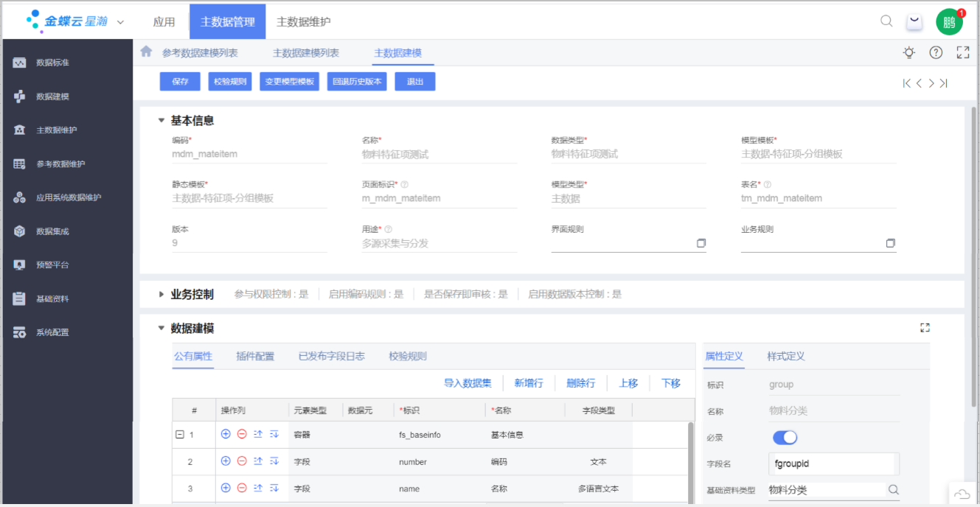Screen dimensions: 980x507
Task: Click the 下移 link
Action: pyautogui.click(x=671, y=383)
